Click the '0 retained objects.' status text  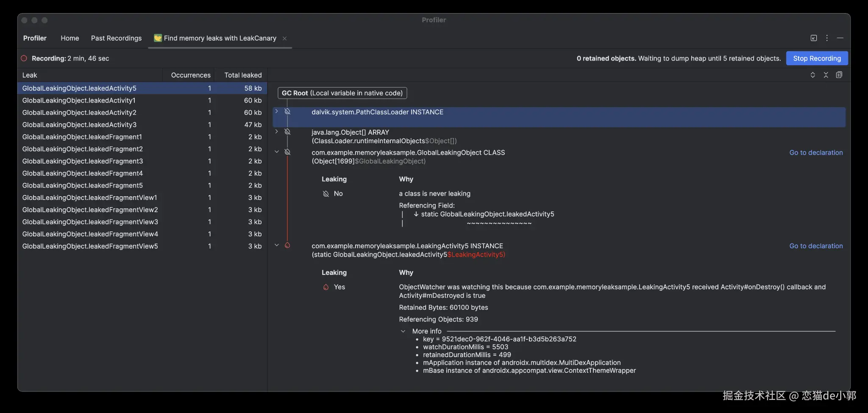[606, 58]
